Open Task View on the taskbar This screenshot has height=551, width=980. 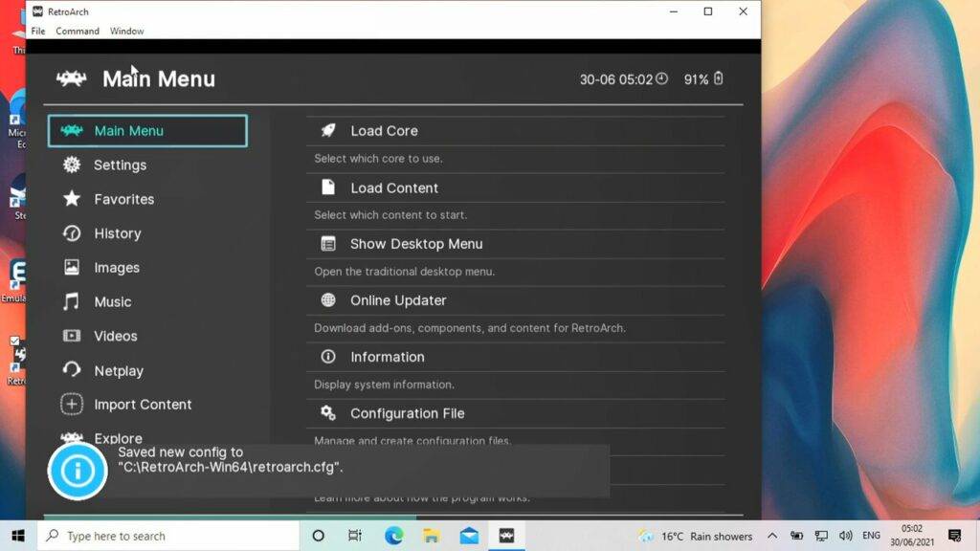click(x=355, y=536)
